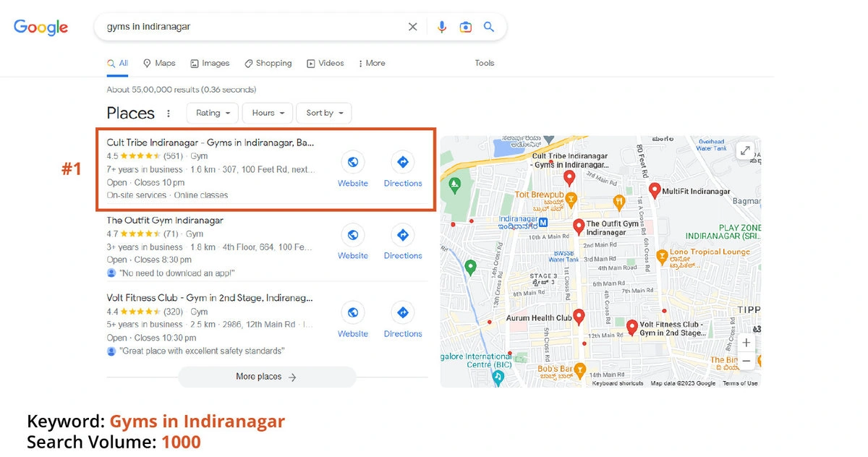Open The Outfit Gym Indiranagar listing title
The height and width of the screenshot is (457, 868).
tap(165, 221)
